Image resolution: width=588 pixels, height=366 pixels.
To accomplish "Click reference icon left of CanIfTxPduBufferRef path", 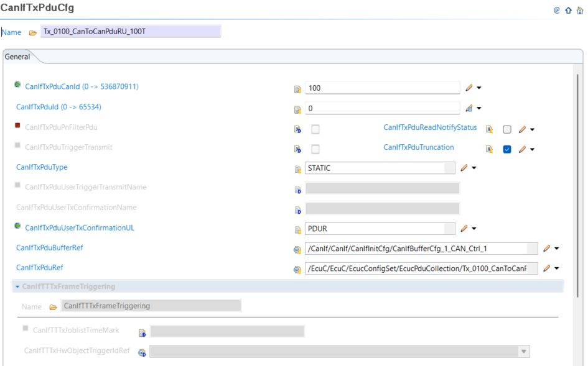I will click(297, 249).
